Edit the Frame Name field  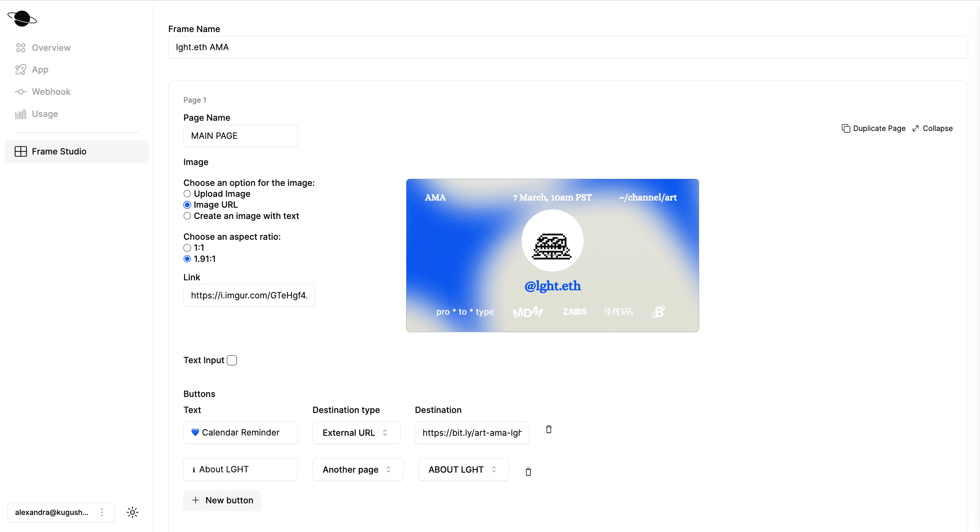click(567, 47)
